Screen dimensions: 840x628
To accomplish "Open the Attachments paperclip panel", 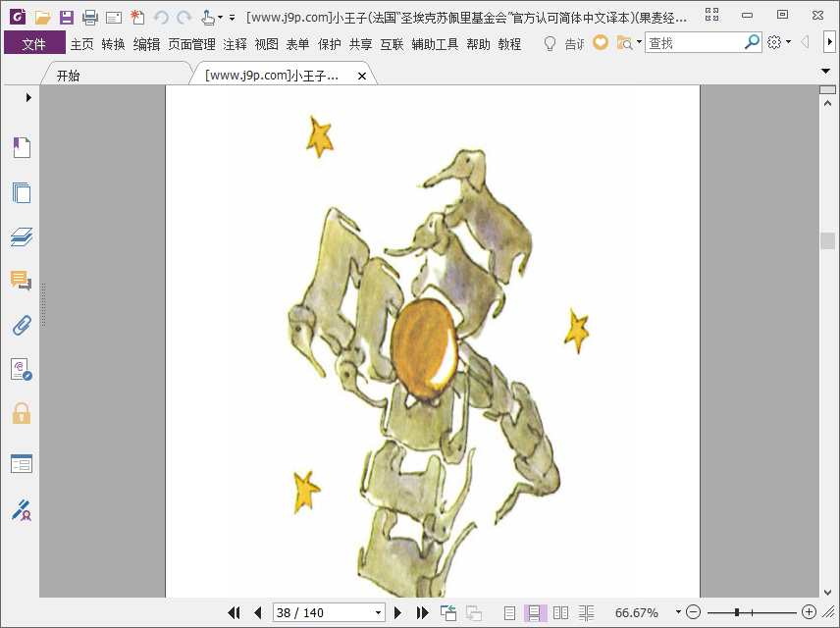I will 22,325.
